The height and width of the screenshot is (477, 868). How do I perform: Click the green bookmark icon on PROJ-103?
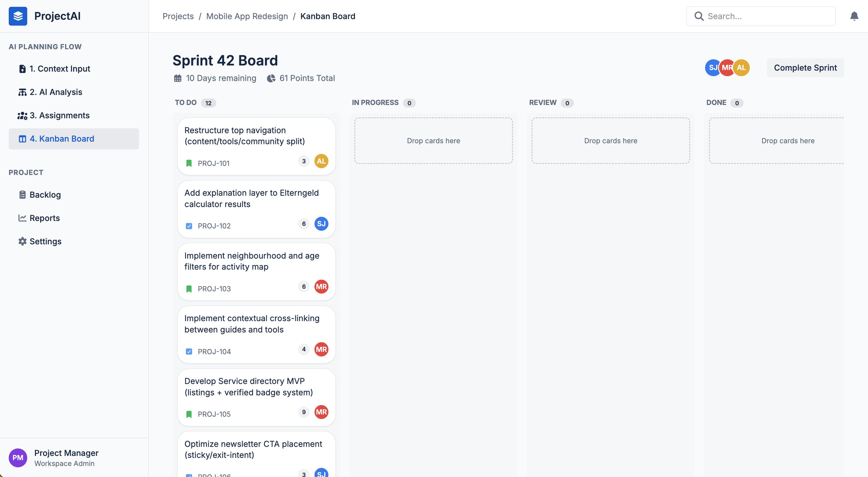pos(189,289)
